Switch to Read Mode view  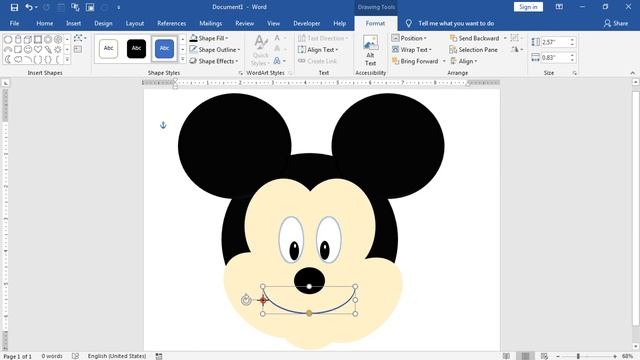506,356
